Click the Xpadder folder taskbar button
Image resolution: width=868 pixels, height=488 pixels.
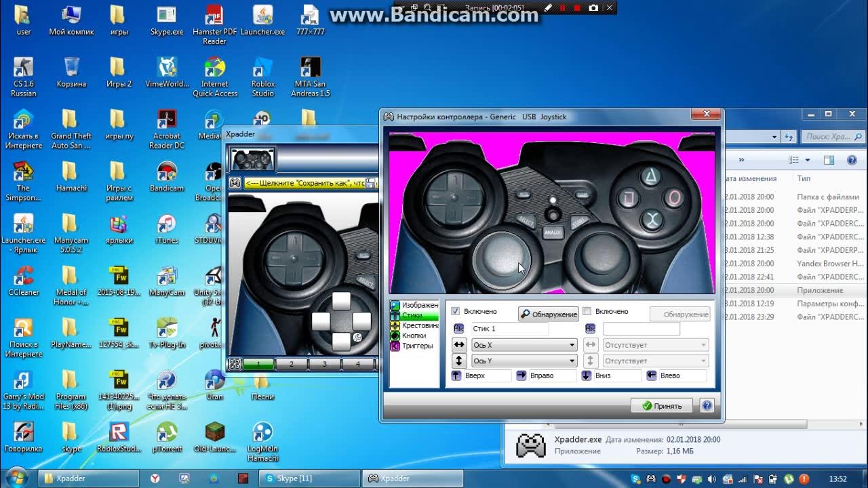coord(89,479)
